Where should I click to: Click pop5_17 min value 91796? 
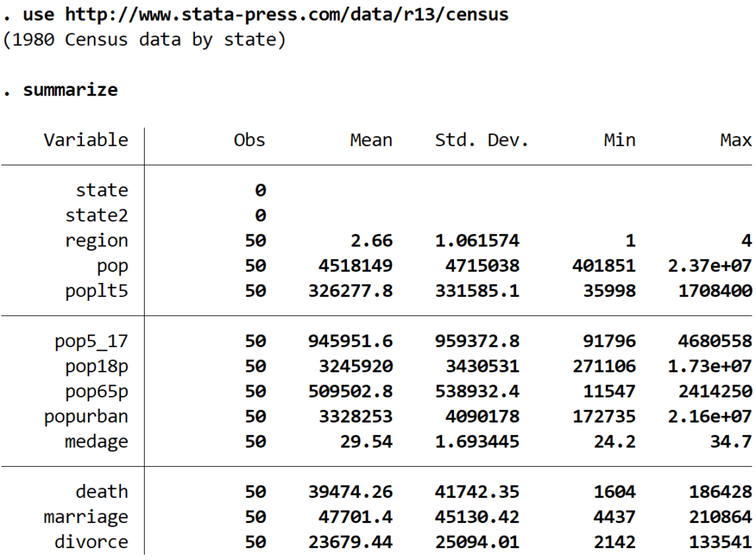[x=609, y=341]
